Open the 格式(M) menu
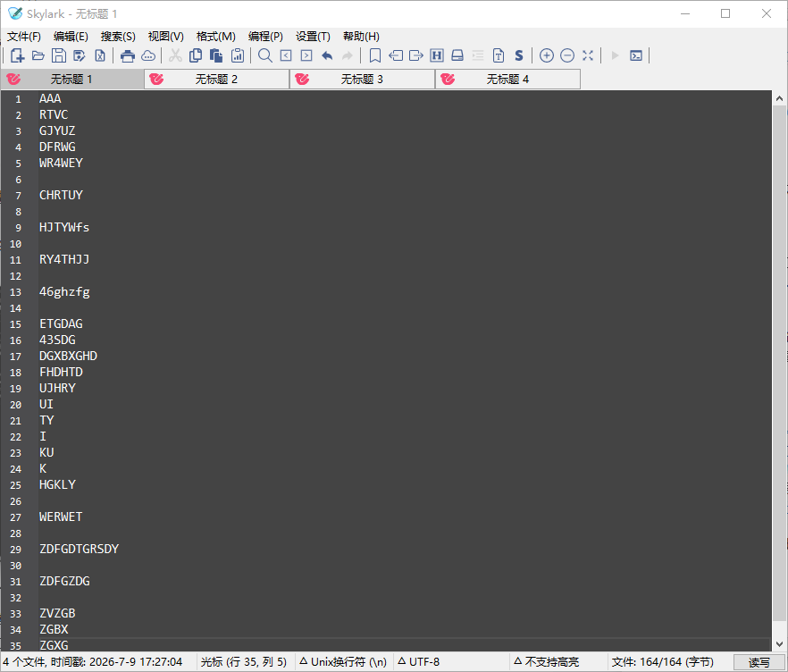Image resolution: width=788 pixels, height=672 pixels. pos(215,36)
